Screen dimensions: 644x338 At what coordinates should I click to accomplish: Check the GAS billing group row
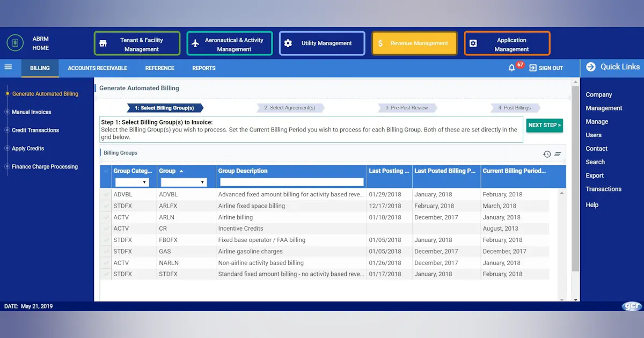106,251
